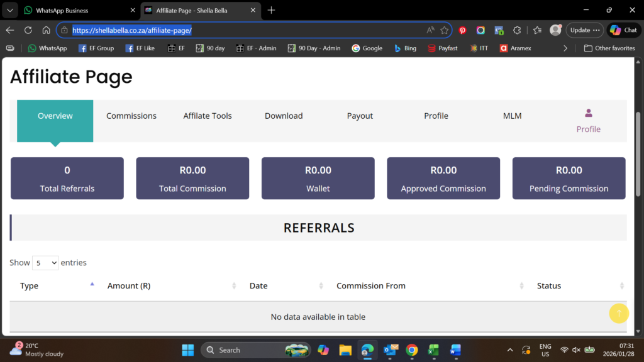The height and width of the screenshot is (362, 644).
Task: Click the browser home icon
Action: (46, 30)
